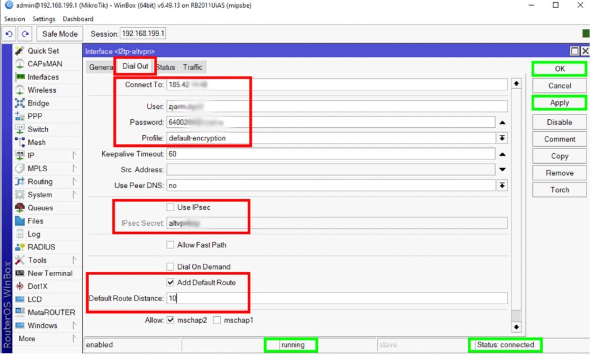Open the Interfaces menu icon
590x364 pixels.
20,77
